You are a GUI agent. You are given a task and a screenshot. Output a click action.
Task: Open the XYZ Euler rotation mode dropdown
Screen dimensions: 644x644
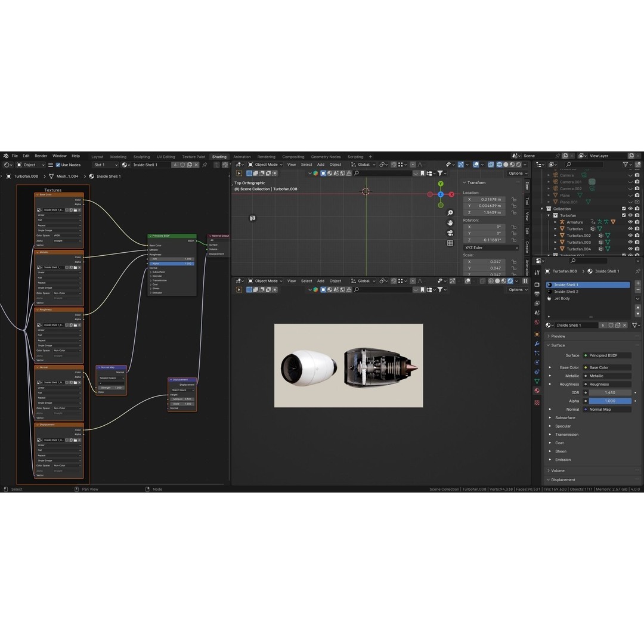pos(491,247)
